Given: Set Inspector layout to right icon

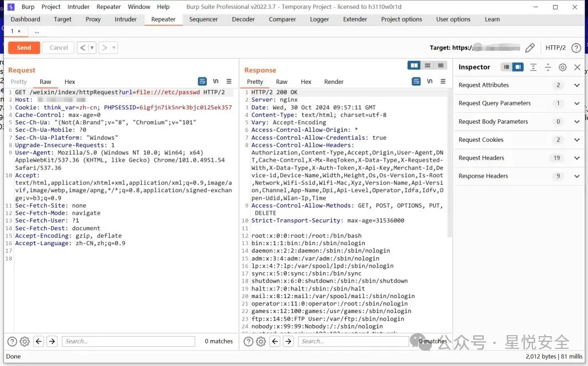Looking at the screenshot, I should tap(518, 67).
